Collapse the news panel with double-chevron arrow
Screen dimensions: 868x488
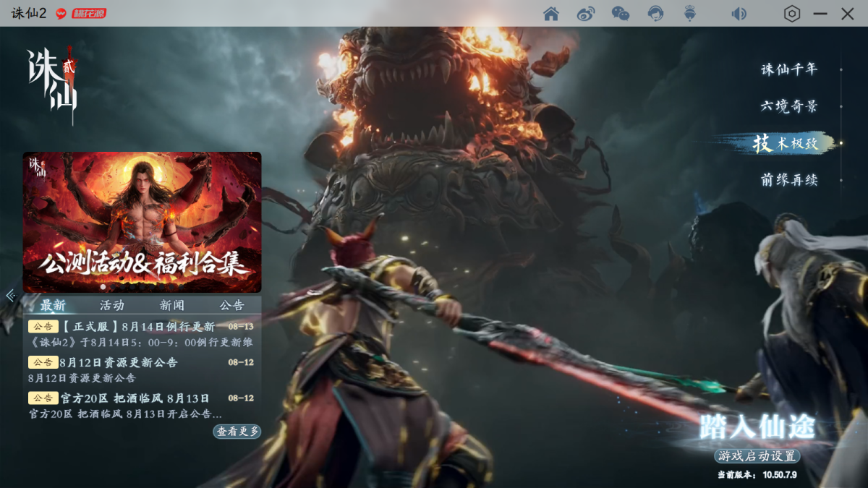(10, 295)
